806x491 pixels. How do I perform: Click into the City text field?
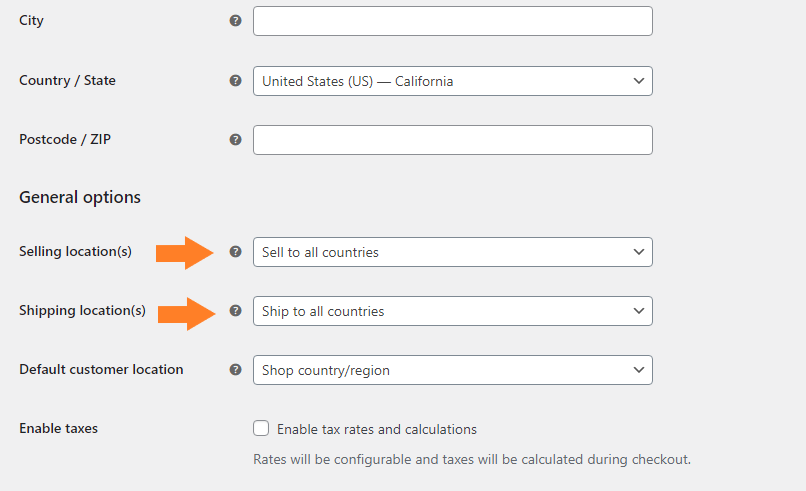452,21
